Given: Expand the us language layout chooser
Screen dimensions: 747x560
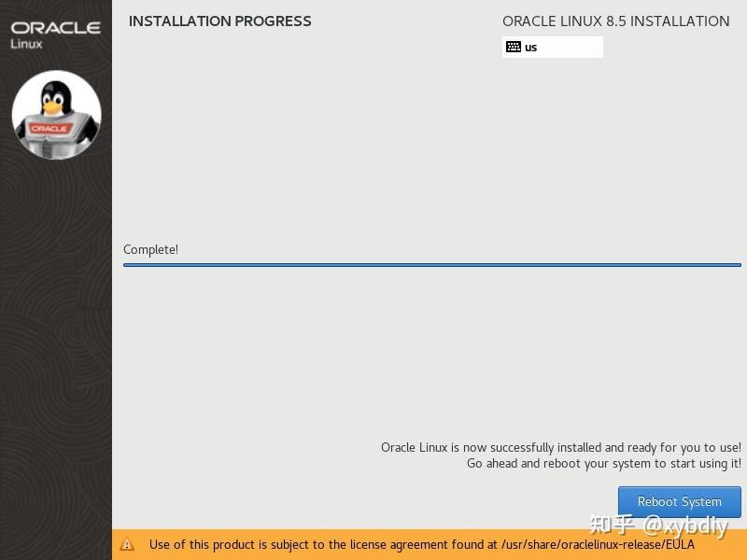Looking at the screenshot, I should (x=552, y=47).
